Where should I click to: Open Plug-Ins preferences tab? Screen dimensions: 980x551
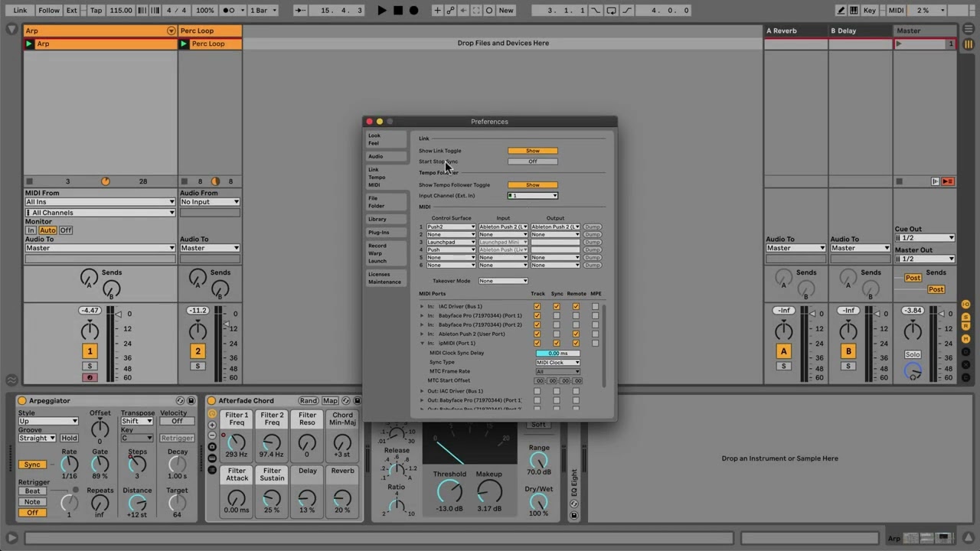pyautogui.click(x=384, y=232)
